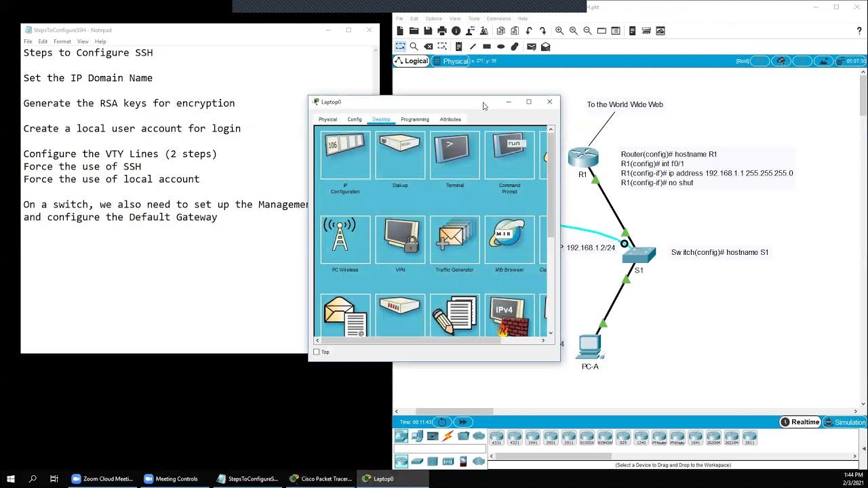Open the Format menu in Notepad
This screenshot has width=868, height=488.
click(x=62, y=41)
